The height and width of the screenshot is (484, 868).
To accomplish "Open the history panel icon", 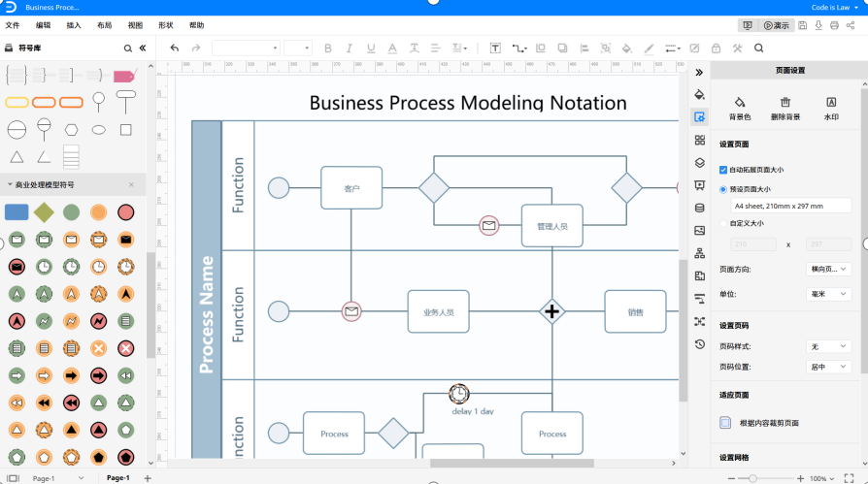I will tap(699, 344).
